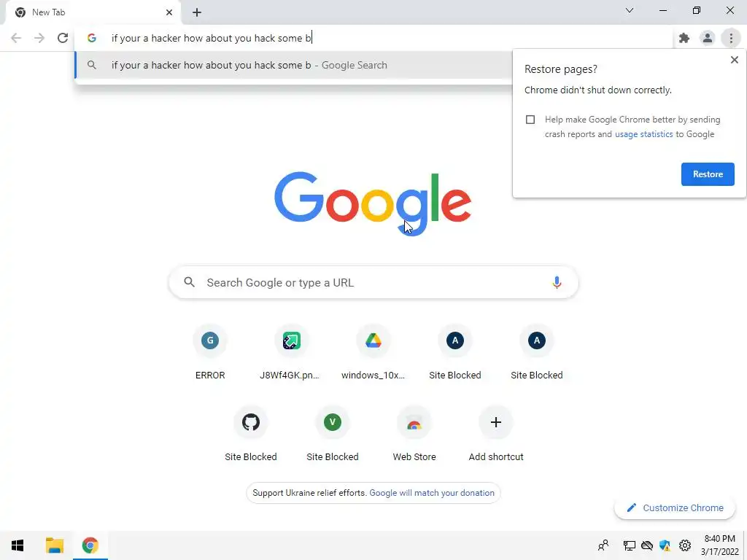Open the J8Wf4GK.pn... shortcut tile
747x560 pixels.
click(291, 352)
